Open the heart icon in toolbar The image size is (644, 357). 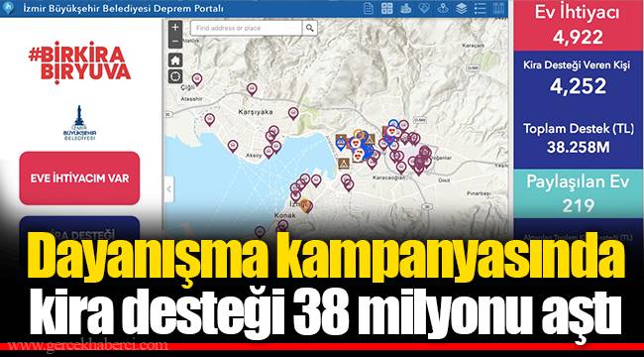424,9
